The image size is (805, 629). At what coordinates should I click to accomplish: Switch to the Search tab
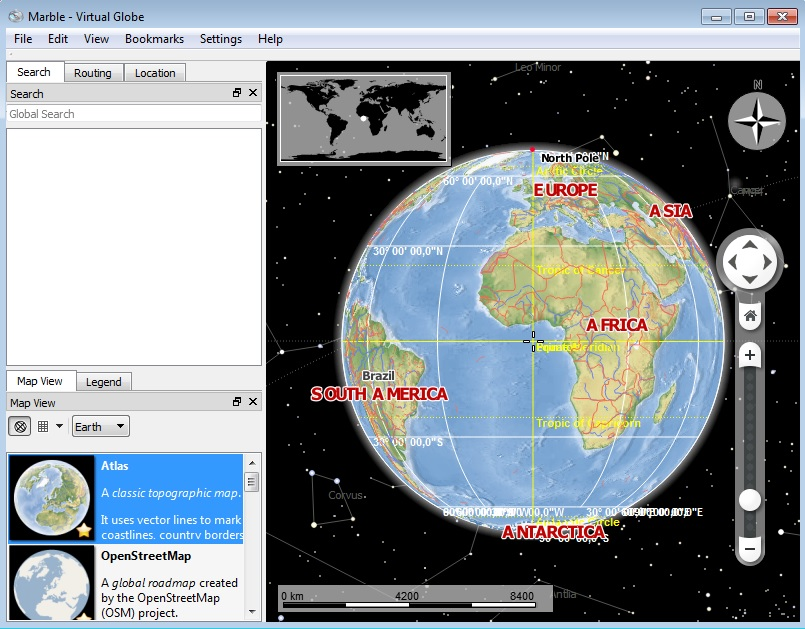(34, 72)
